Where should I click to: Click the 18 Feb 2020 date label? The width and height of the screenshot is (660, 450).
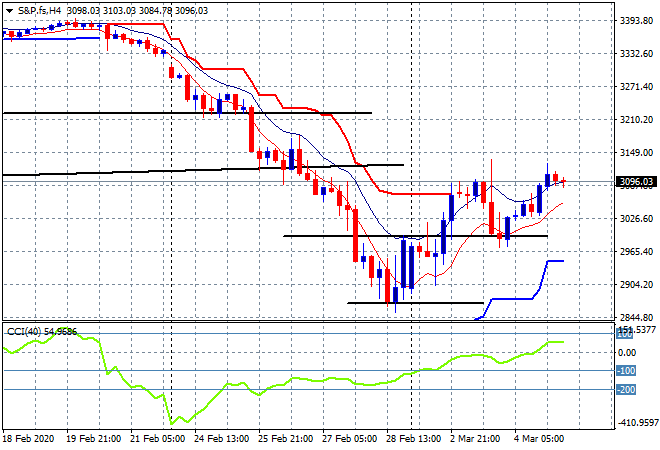tap(28, 439)
